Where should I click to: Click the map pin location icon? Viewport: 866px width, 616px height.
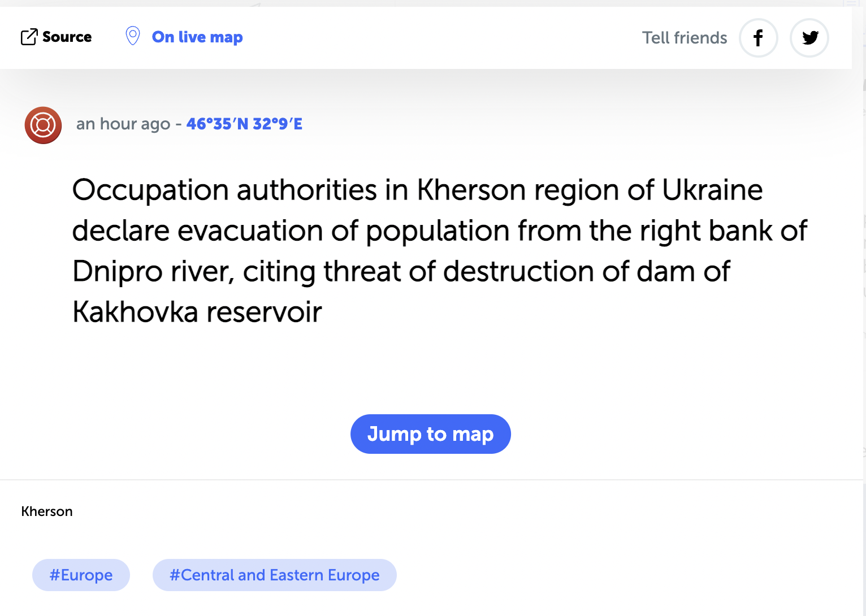[x=133, y=36]
